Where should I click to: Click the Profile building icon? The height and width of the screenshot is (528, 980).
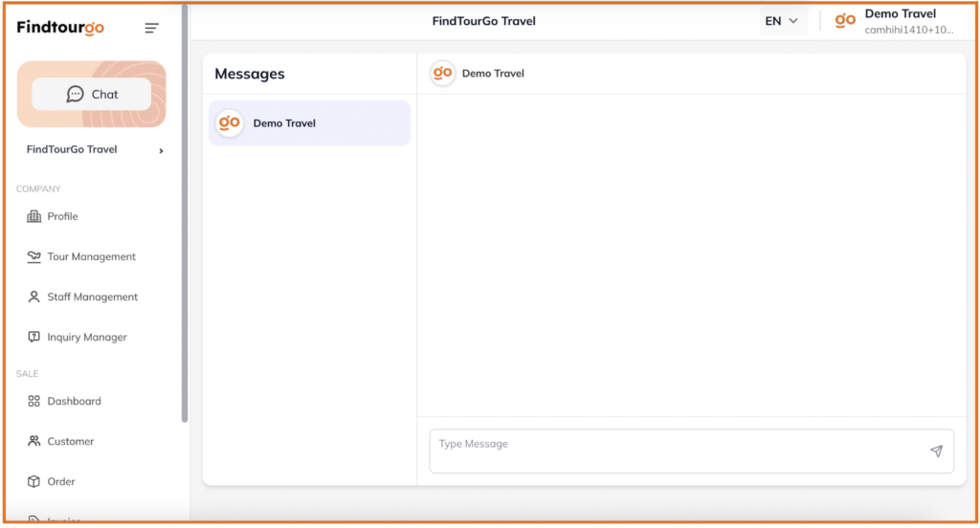34,217
